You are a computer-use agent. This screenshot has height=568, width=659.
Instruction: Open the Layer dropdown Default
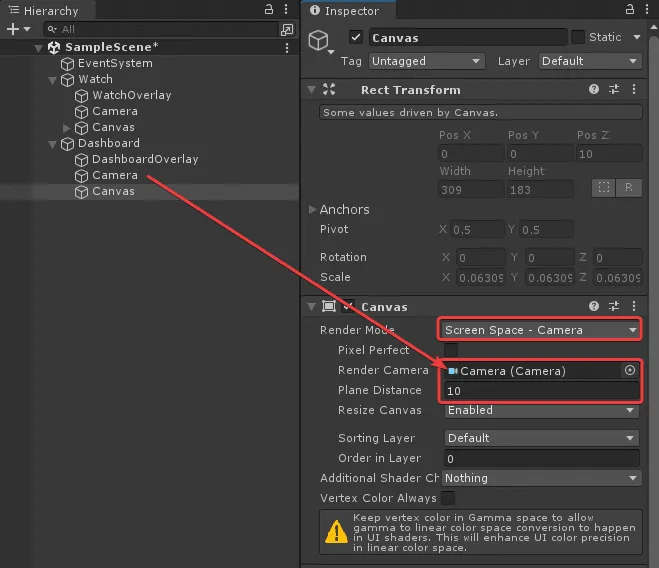pyautogui.click(x=590, y=61)
